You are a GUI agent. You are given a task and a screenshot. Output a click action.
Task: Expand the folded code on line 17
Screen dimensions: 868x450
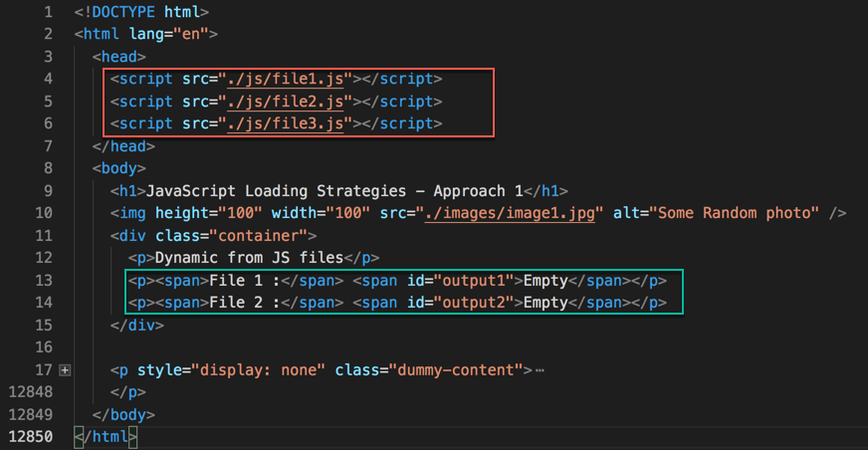point(65,369)
